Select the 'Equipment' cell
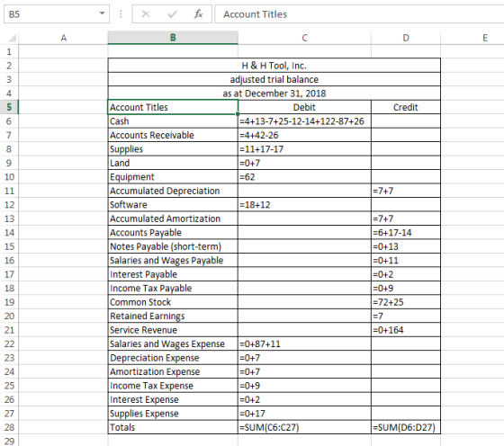The height and width of the screenshot is (446, 504). pyautogui.click(x=173, y=177)
